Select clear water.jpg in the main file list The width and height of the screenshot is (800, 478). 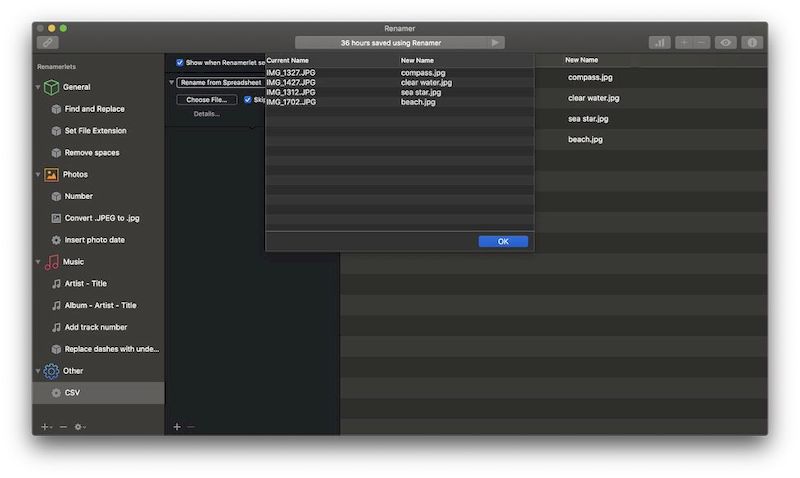[593, 98]
